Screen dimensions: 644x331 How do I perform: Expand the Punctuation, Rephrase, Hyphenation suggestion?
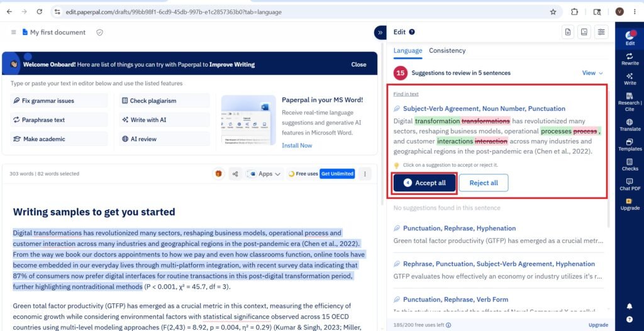[x=498, y=234]
